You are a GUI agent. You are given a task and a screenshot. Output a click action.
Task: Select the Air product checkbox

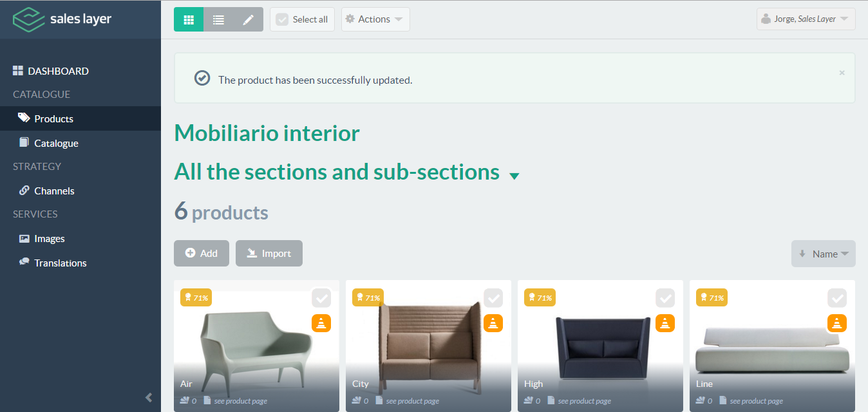322,298
